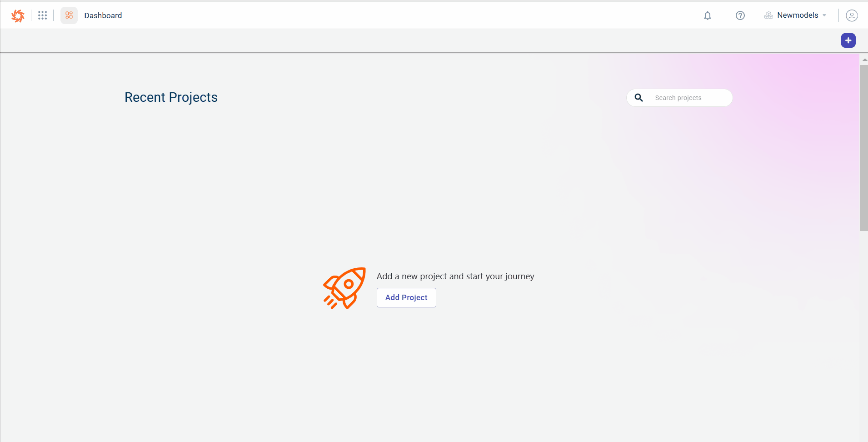The image size is (868, 442).
Task: Click the purple plus button
Action: tap(848, 40)
